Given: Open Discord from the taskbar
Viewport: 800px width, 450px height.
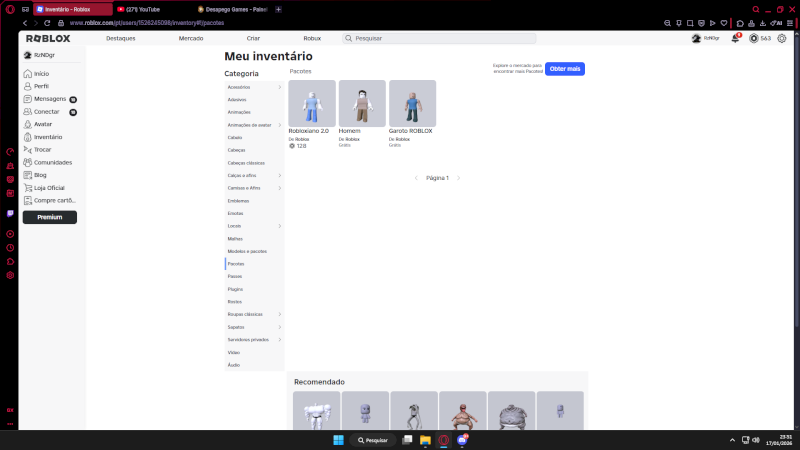Looking at the screenshot, I should tap(462, 440).
